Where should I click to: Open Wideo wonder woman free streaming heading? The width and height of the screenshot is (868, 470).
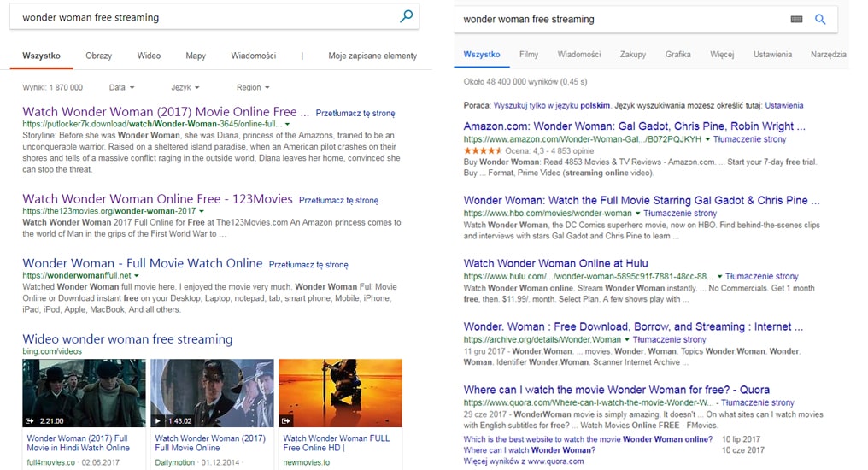pyautogui.click(x=127, y=338)
